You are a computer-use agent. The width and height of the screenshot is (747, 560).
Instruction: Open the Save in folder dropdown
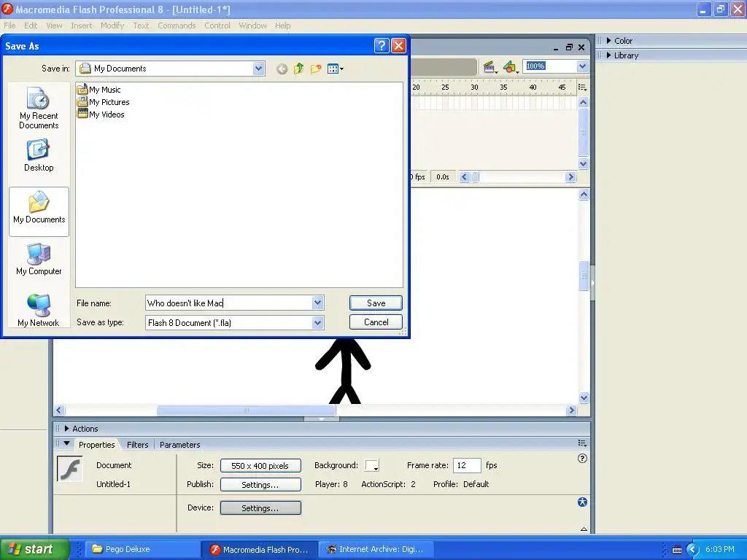coord(259,69)
